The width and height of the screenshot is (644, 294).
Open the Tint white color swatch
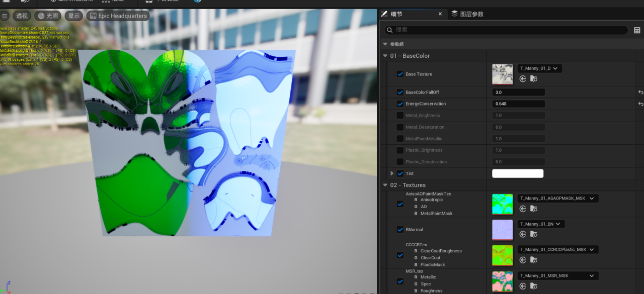tap(518, 173)
